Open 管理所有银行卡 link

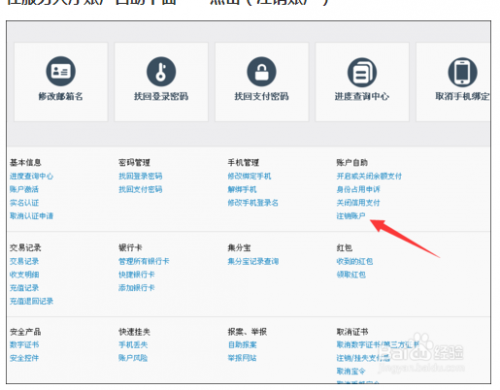coord(144,261)
